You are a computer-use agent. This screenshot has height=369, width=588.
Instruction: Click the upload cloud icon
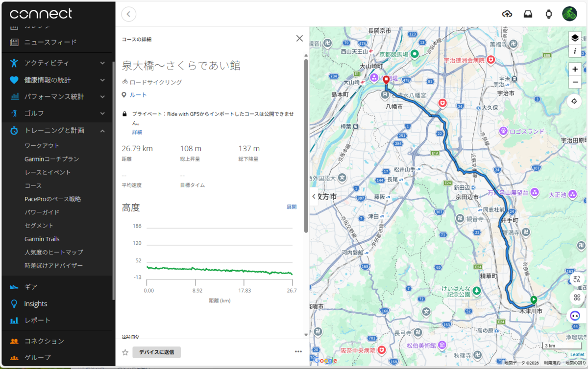click(507, 14)
